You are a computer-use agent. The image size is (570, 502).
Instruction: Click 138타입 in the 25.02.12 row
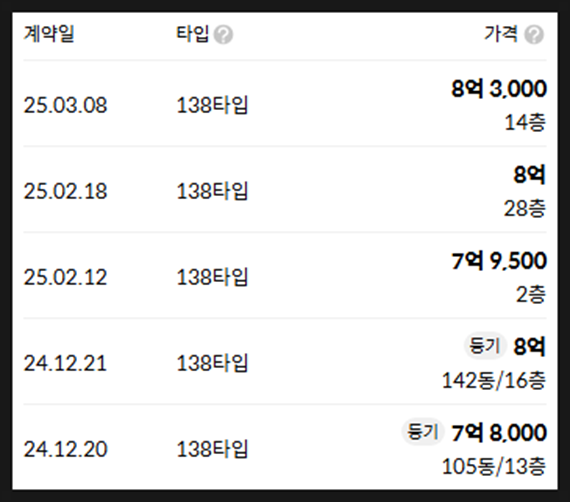[x=212, y=277]
